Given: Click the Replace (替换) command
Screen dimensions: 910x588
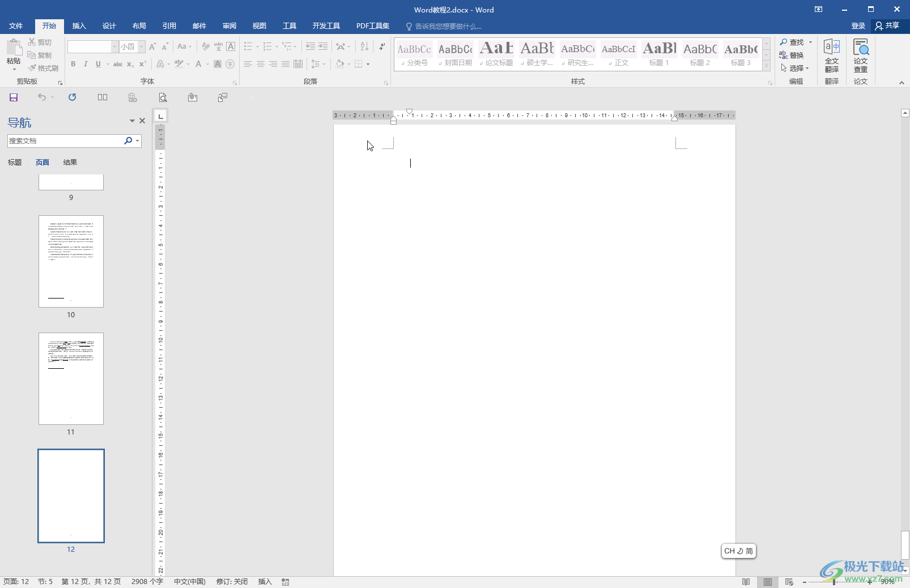Looking at the screenshot, I should click(x=792, y=55).
